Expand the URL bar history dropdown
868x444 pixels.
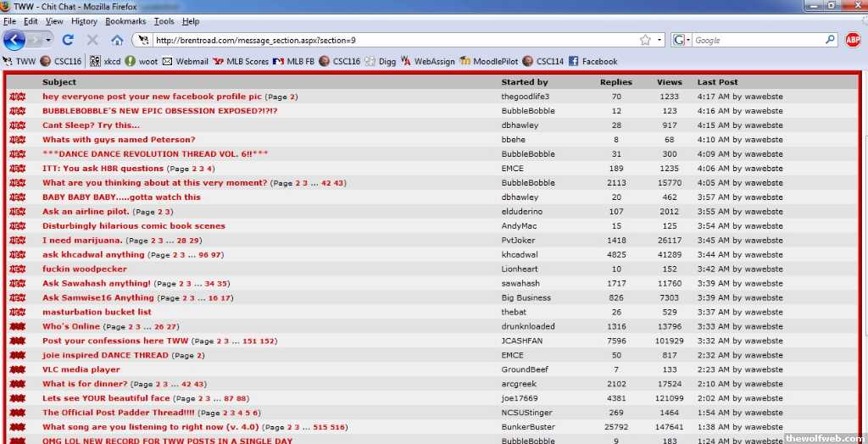pyautogui.click(x=659, y=40)
